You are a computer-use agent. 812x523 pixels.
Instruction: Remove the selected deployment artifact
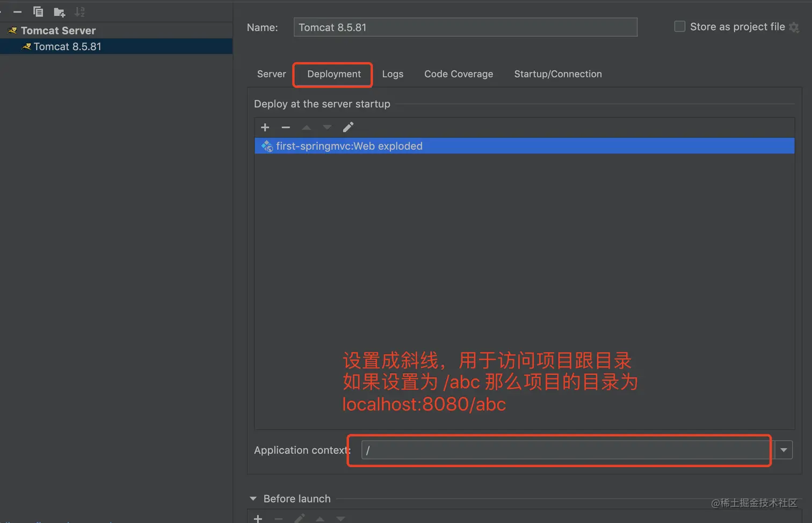click(286, 127)
